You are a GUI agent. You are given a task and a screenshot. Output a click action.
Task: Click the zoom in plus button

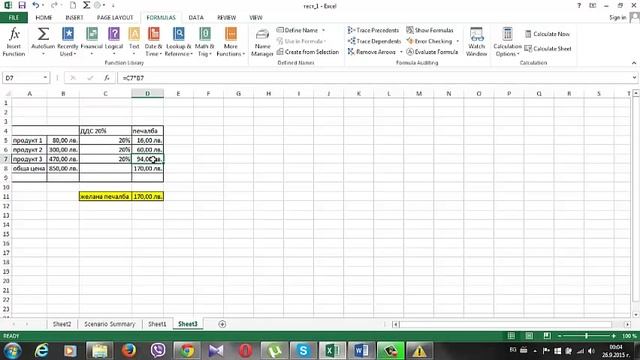pyautogui.click(x=613, y=336)
